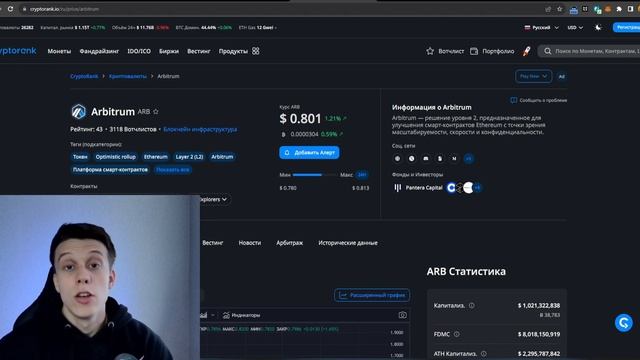Click the rocket icon in the navbar
The height and width of the screenshot is (360, 640).
tap(527, 51)
